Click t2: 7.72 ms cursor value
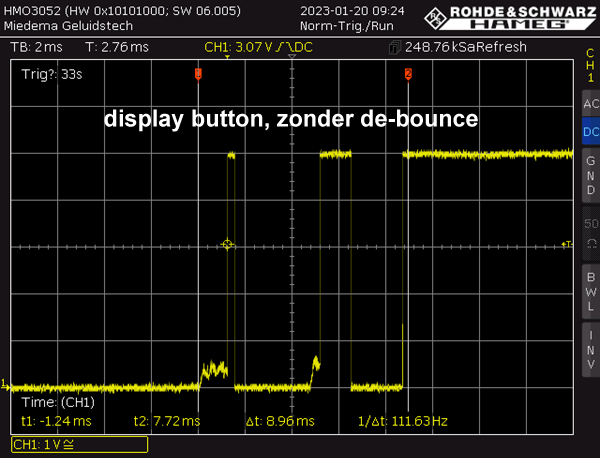Image resolution: width=600 pixels, height=458 pixels. point(167,421)
